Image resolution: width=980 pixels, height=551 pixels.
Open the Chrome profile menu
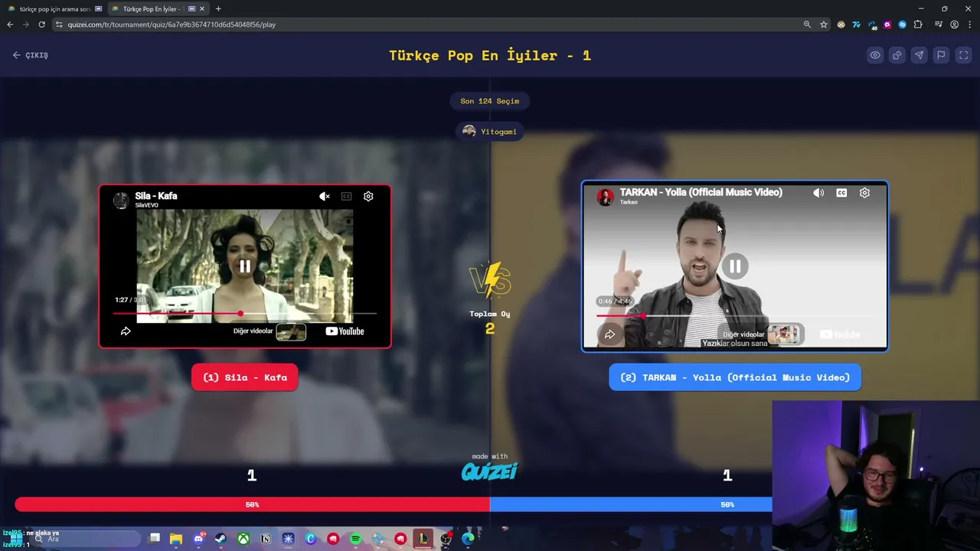coord(954,24)
